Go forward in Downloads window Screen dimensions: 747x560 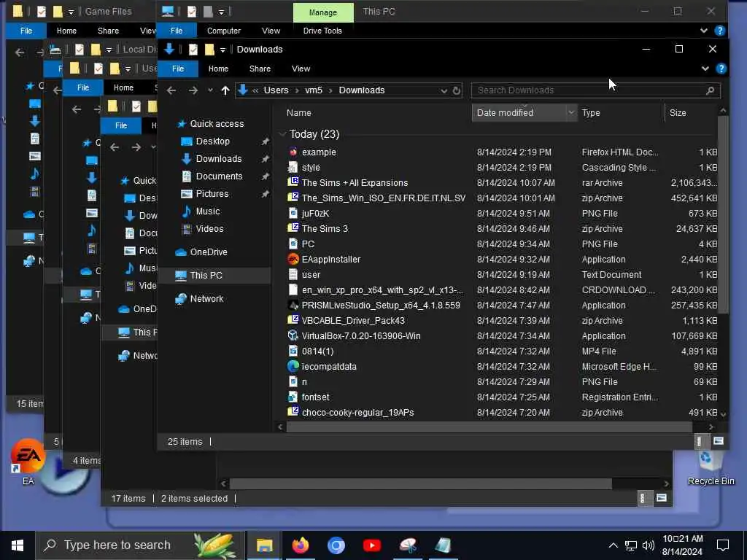click(x=193, y=90)
